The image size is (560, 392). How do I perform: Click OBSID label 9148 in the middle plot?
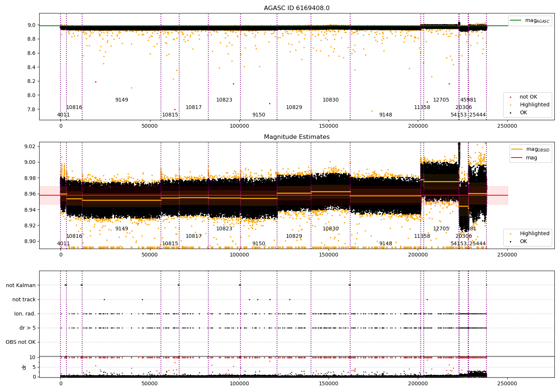tap(386, 244)
